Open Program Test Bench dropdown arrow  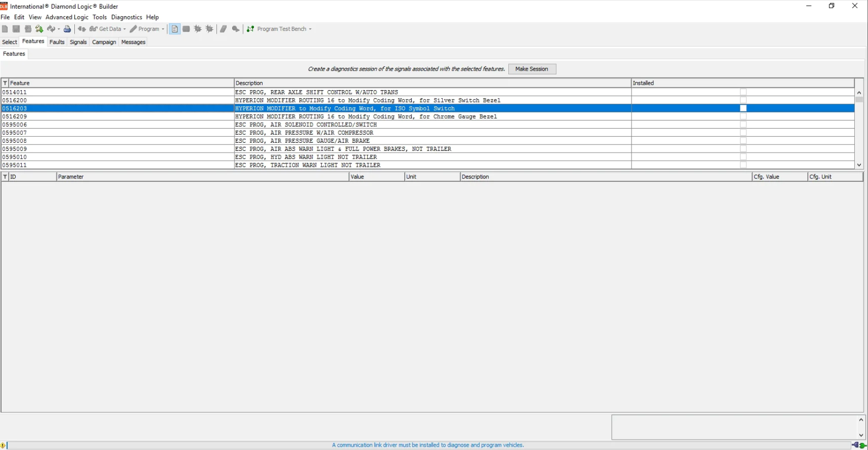(310, 29)
